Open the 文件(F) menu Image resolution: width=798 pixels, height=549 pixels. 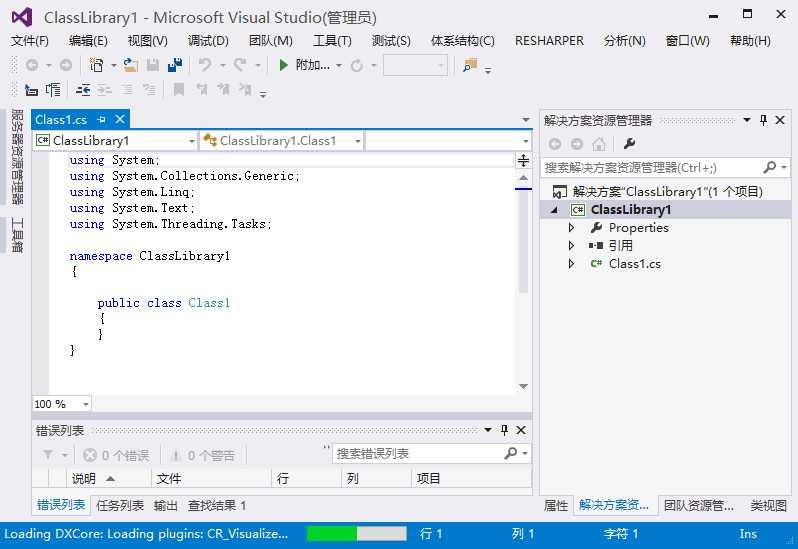pyautogui.click(x=30, y=41)
